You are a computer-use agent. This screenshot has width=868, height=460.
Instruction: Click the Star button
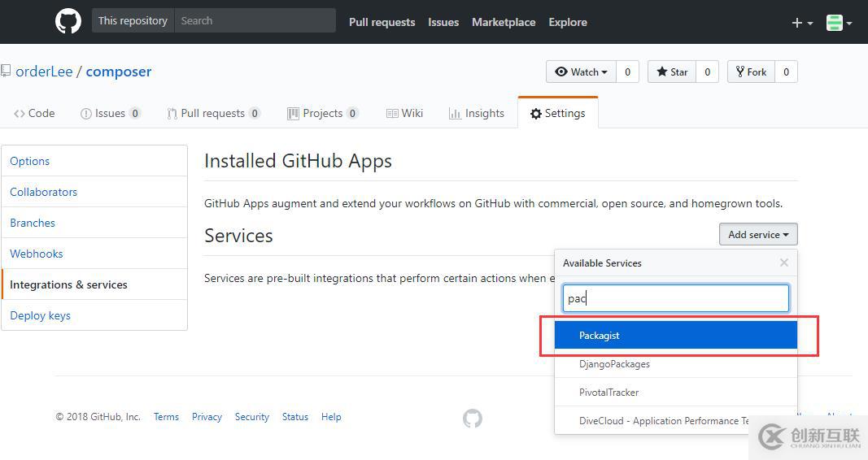click(672, 72)
